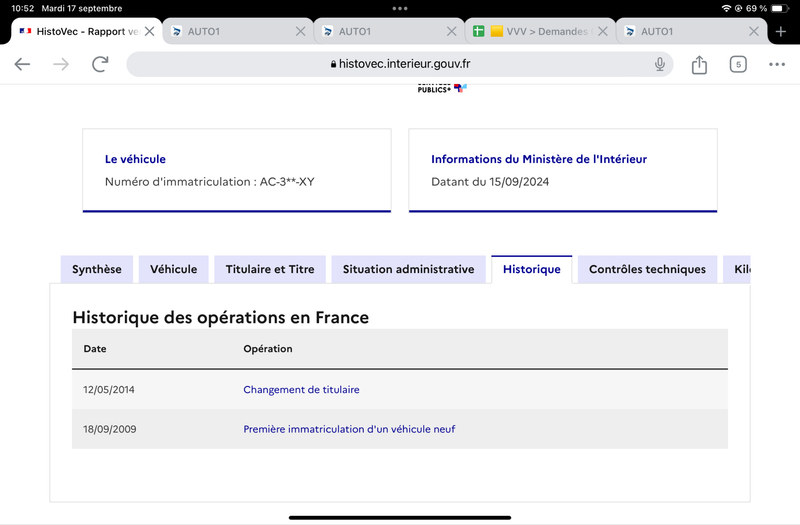This screenshot has height=525, width=800.
Task: Select the date 12/05/2014 cell
Action: (x=109, y=390)
